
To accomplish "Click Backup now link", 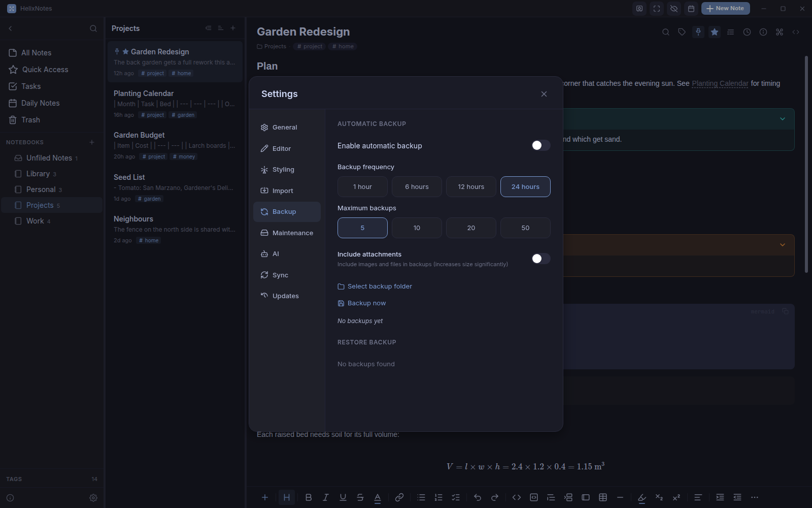I will click(361, 303).
